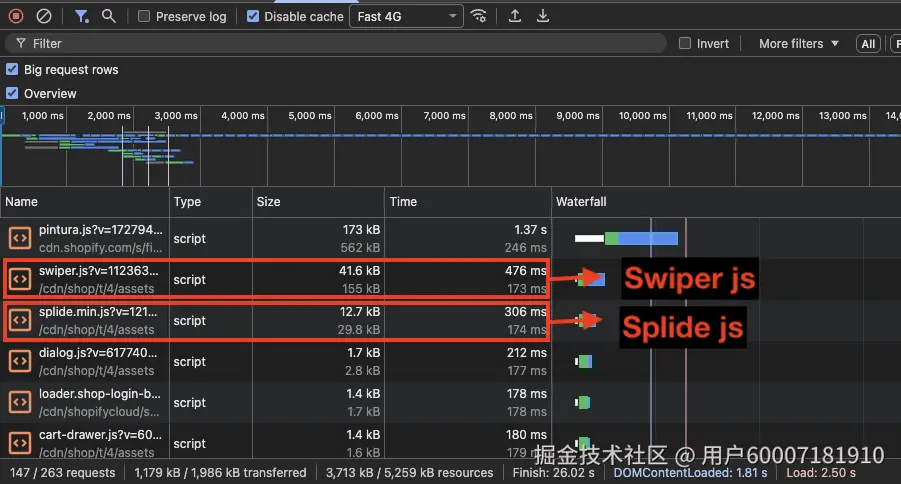Click 1.37 s time value
901x484 pixels.
530,230
